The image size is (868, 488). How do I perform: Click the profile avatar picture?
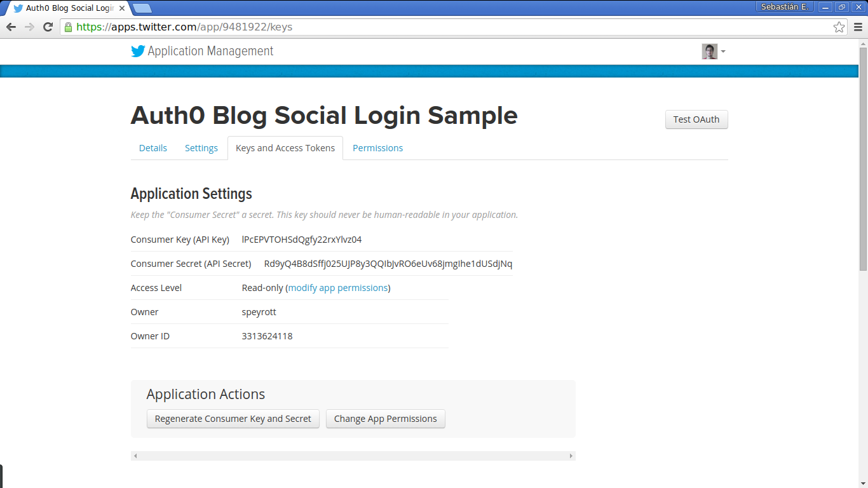709,51
